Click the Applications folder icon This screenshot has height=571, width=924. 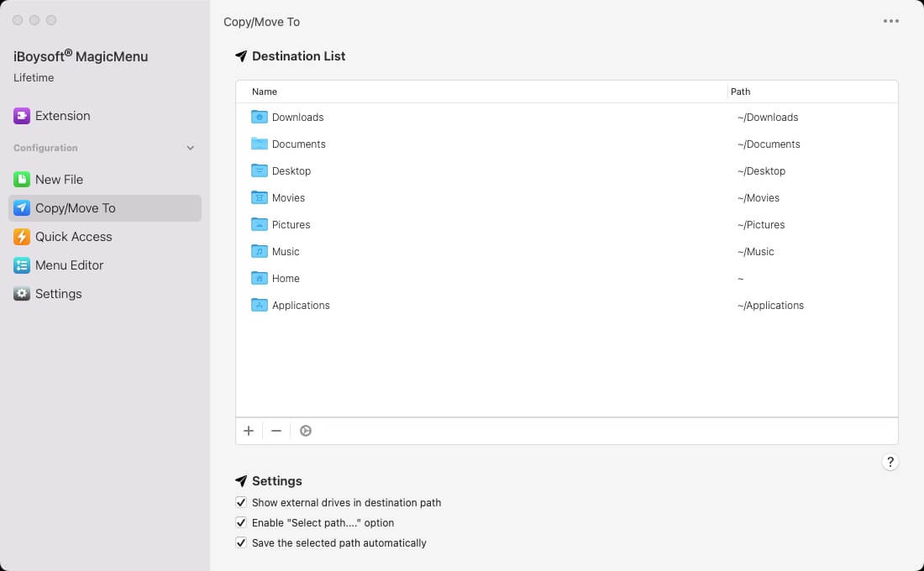click(x=259, y=305)
